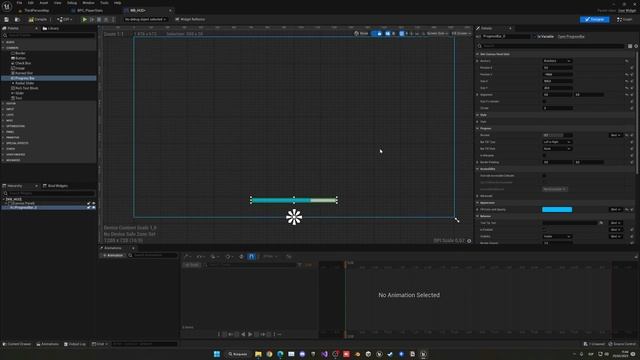Viewport: 640px width, 360px height.
Task: Click the sequencer Play reverse icon
Action: 243,334
